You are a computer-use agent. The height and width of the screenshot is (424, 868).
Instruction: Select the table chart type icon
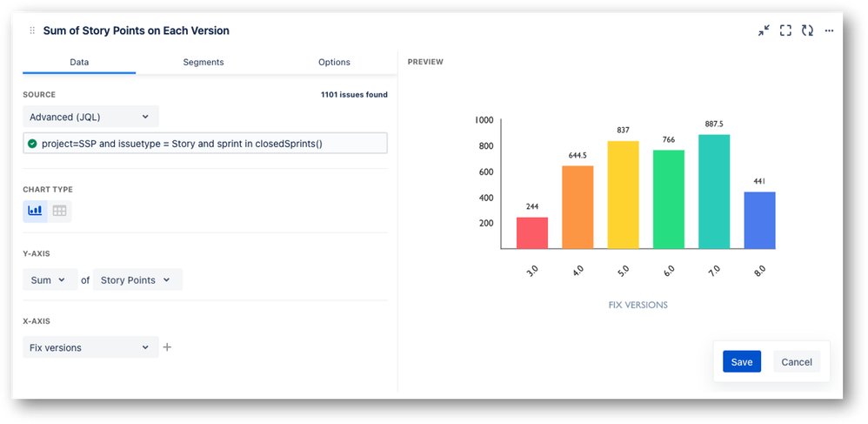click(x=59, y=212)
